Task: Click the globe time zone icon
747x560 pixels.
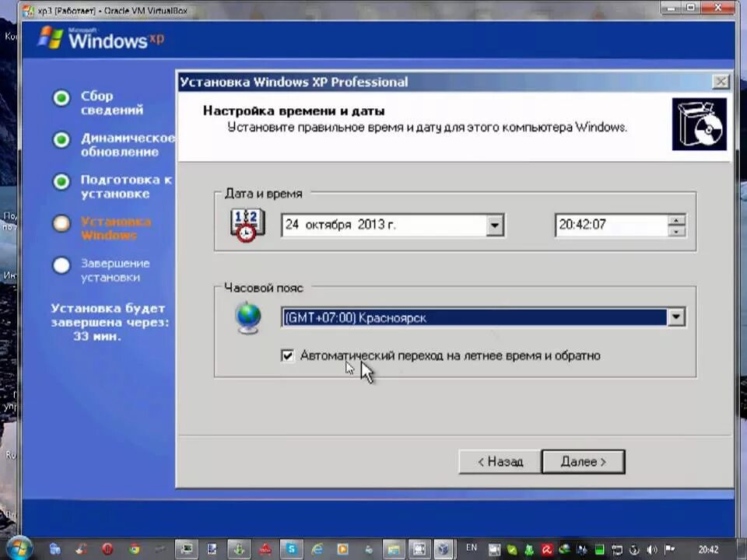Action: pyautogui.click(x=248, y=317)
